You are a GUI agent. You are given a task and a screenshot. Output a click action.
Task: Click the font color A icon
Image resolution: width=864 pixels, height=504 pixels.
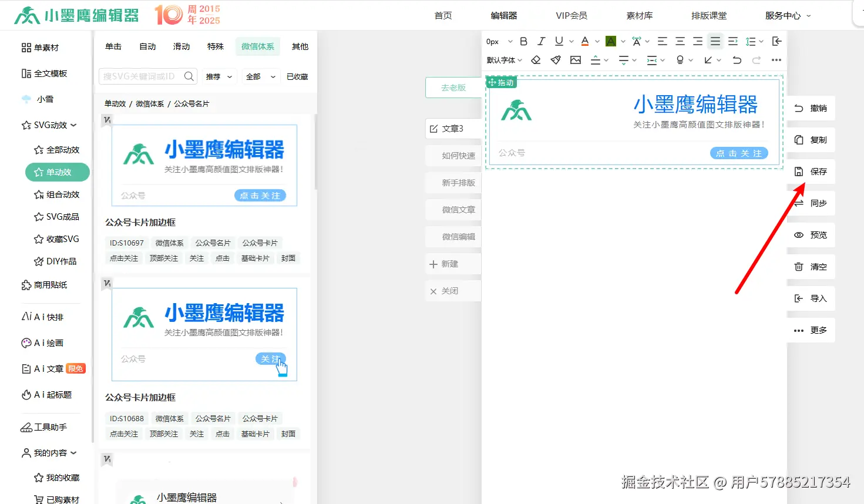coord(585,41)
